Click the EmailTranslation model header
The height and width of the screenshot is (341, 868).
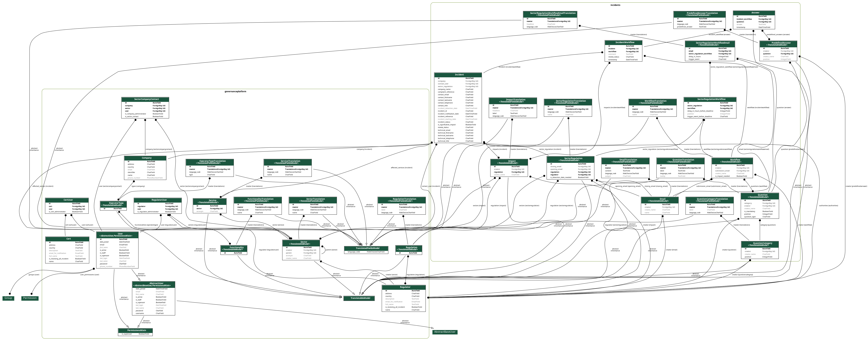pyautogui.click(x=625, y=161)
